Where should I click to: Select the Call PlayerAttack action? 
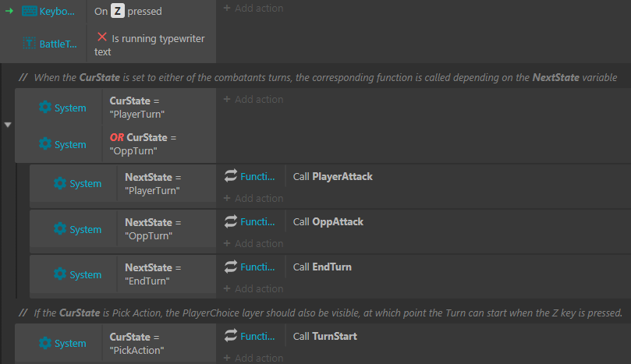click(x=333, y=177)
